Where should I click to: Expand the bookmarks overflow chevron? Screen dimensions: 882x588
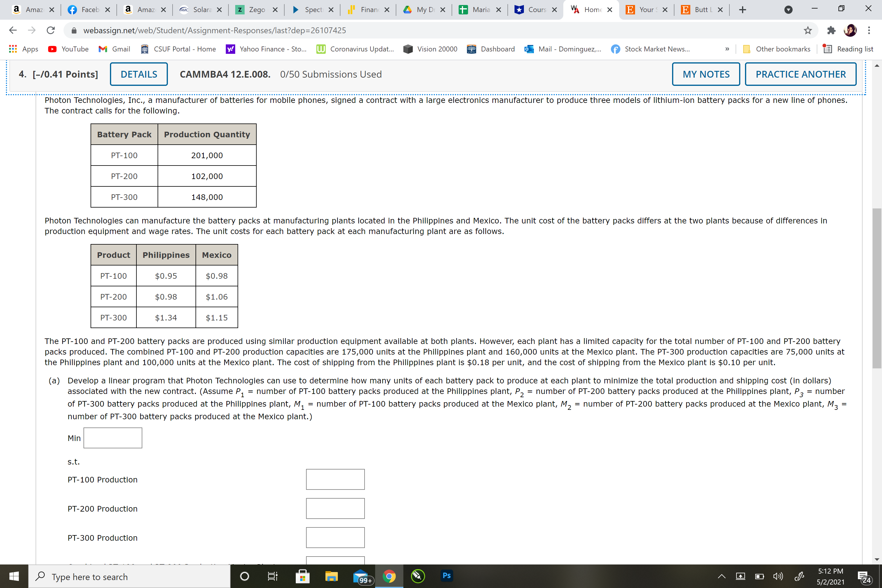pyautogui.click(x=727, y=49)
